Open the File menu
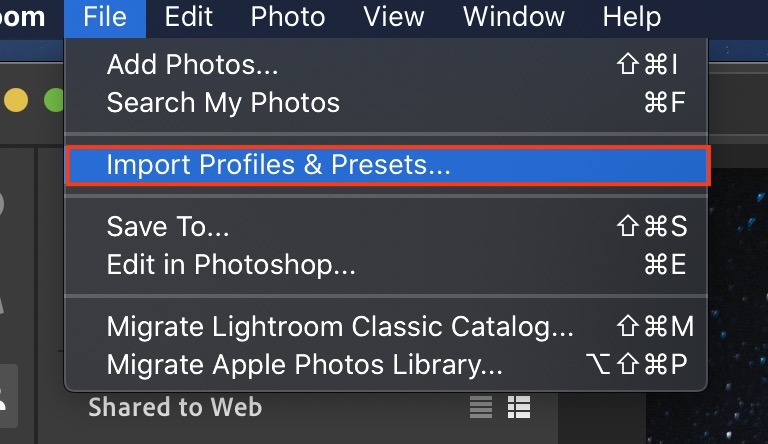The height and width of the screenshot is (444, 768). pos(105,17)
